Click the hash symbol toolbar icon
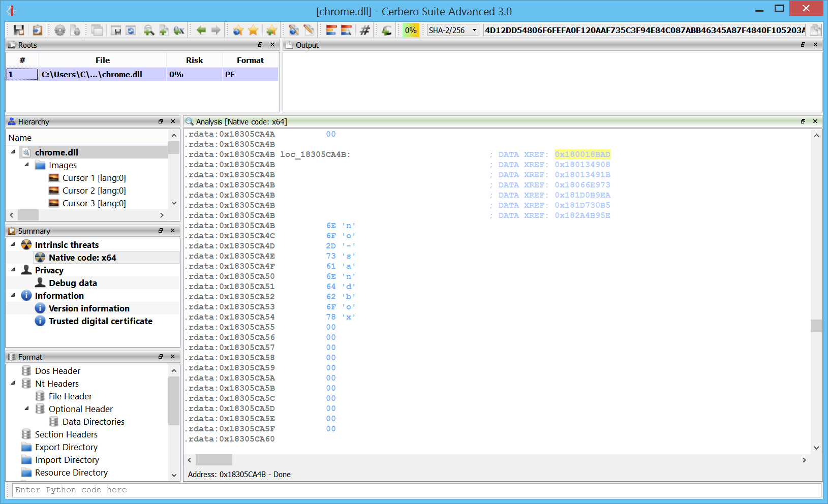The height and width of the screenshot is (504, 828). pos(364,30)
